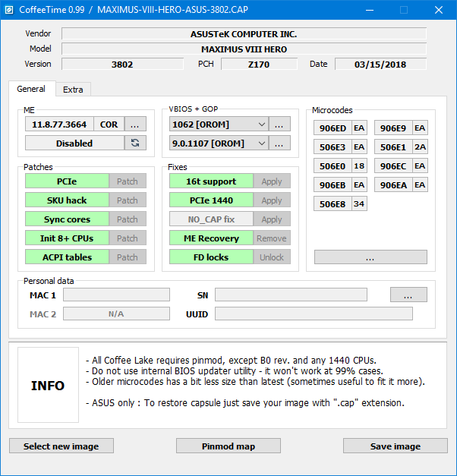Click the Sync cores status label
This screenshot has height=476, width=457.
click(67, 219)
